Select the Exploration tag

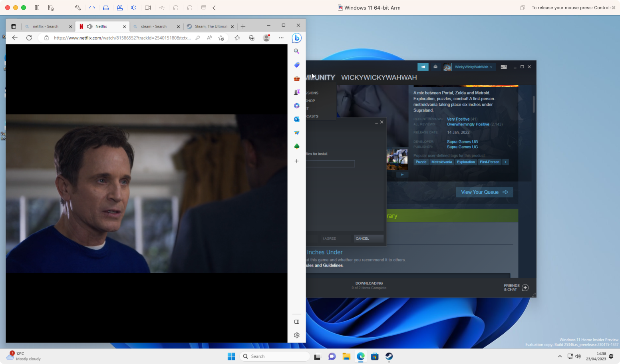466,162
